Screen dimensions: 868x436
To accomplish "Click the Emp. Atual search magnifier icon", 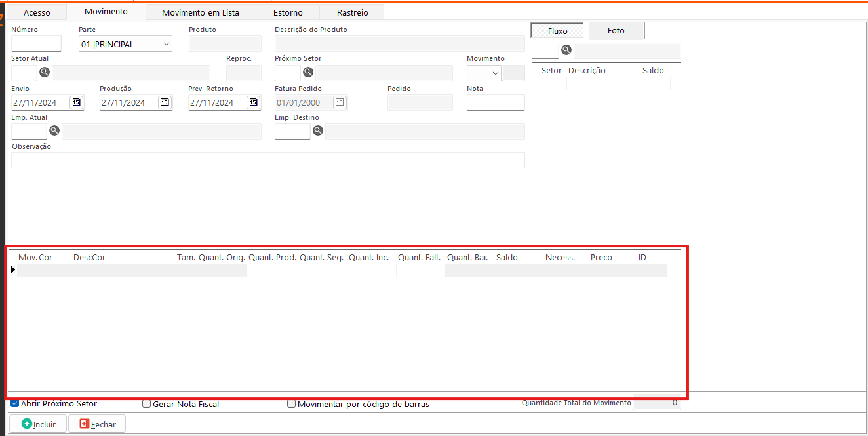I will pyautogui.click(x=54, y=131).
